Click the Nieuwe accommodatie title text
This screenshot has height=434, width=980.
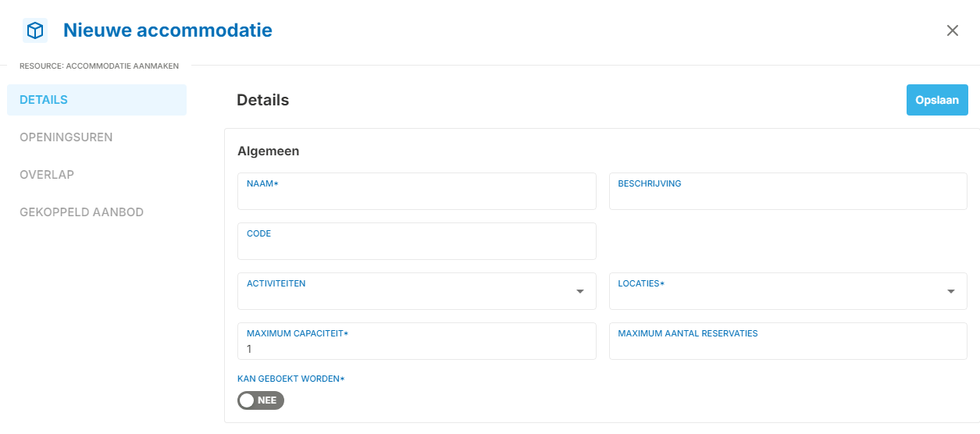tap(168, 30)
